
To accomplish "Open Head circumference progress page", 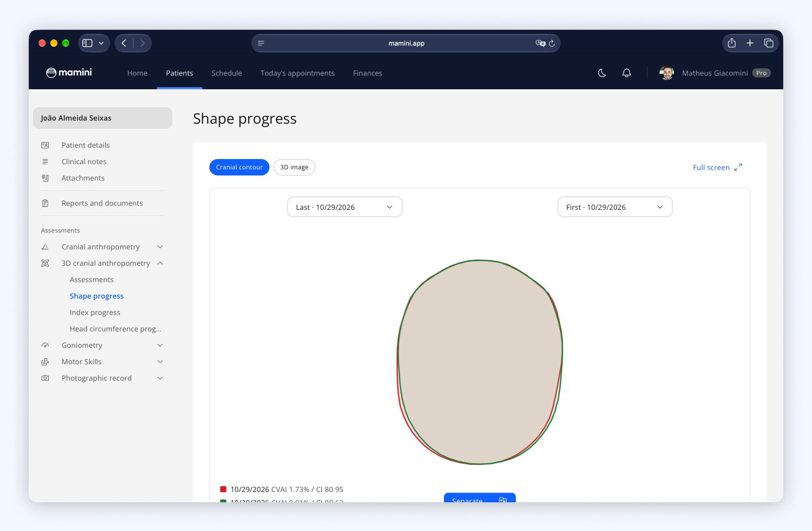I will [x=115, y=329].
